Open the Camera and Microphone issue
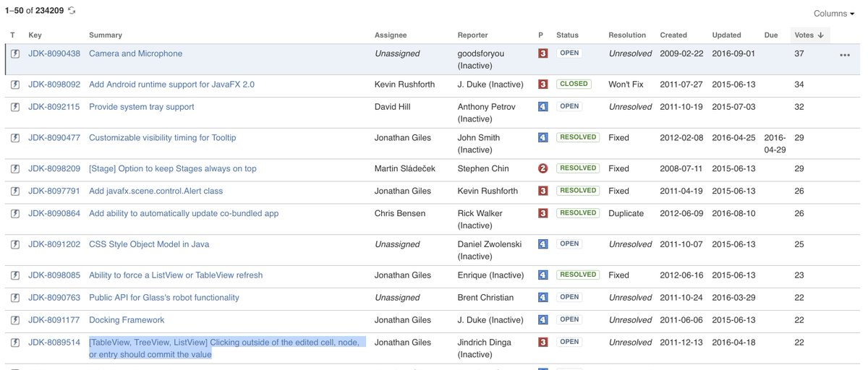 135,53
